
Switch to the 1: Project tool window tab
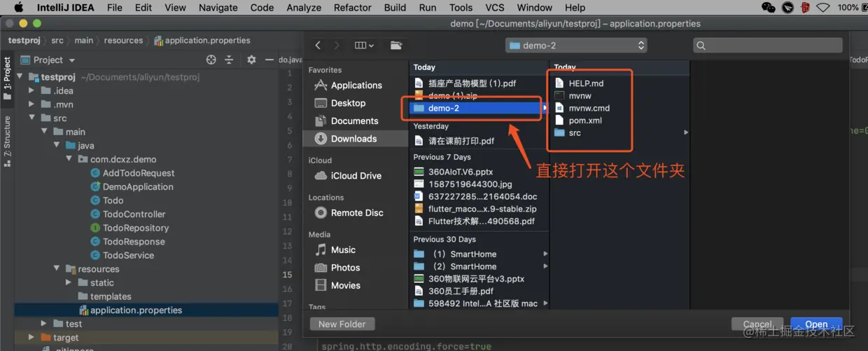point(7,78)
